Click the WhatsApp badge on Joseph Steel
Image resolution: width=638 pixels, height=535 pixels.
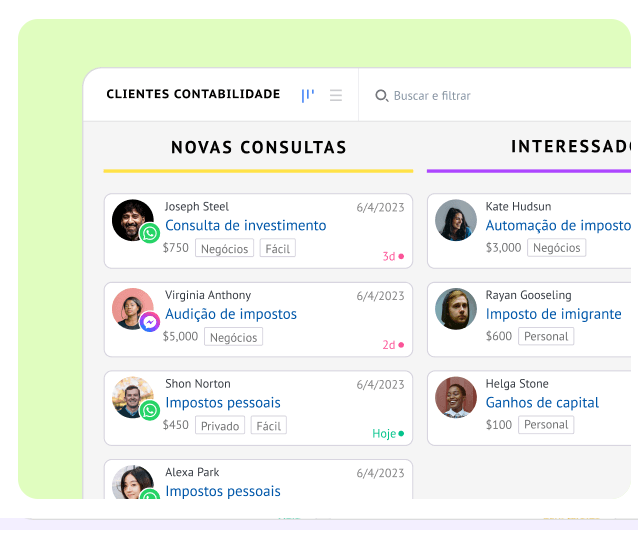tap(150, 233)
